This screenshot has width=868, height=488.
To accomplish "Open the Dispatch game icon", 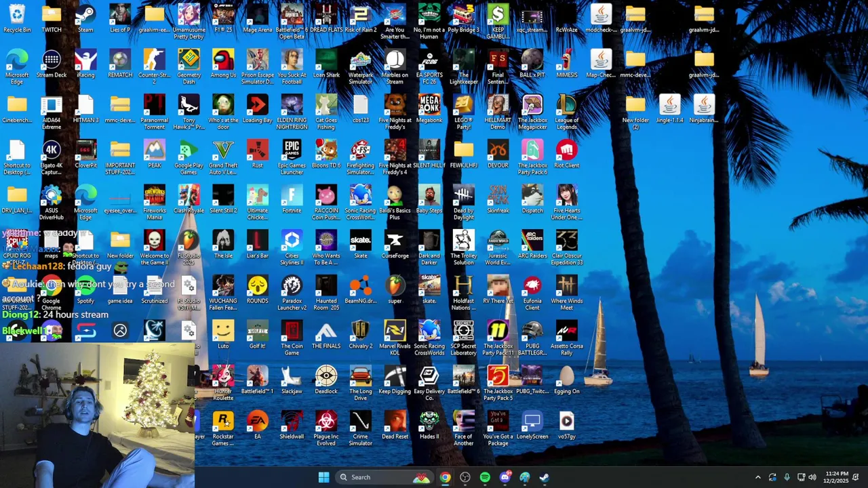I will tap(532, 200).
